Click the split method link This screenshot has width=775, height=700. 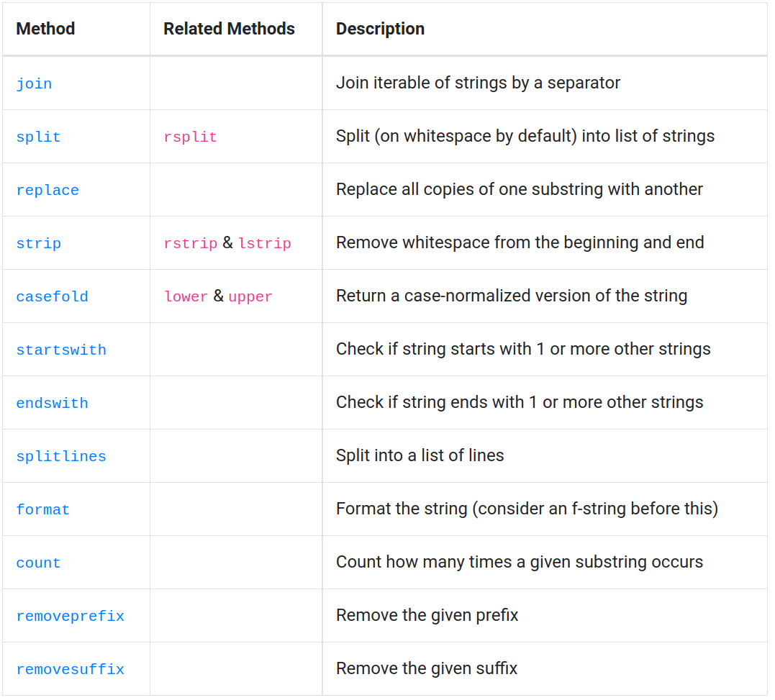(x=38, y=137)
